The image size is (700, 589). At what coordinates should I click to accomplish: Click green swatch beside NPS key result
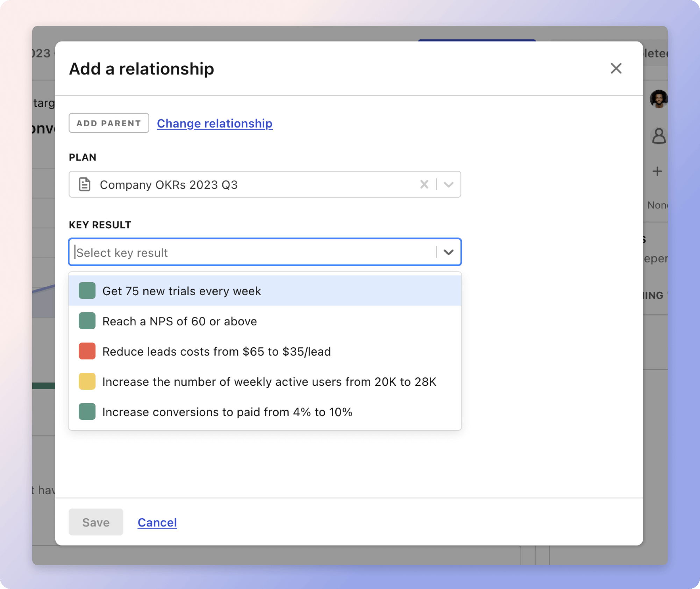(x=87, y=321)
